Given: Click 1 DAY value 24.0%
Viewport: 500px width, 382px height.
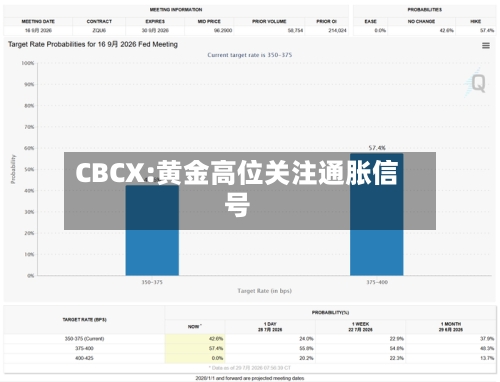Looking at the screenshot, I should [306, 339].
